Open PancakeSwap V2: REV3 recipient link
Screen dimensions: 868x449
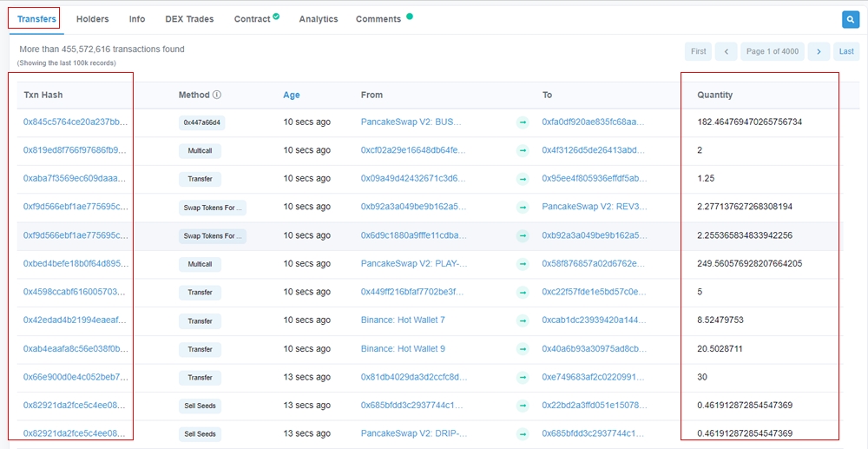[x=595, y=208]
